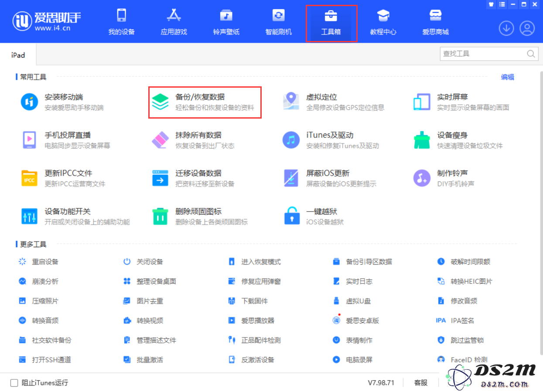Open the 铃声壁纸 tab
Viewport: 543px width, 392px height.
226,21
